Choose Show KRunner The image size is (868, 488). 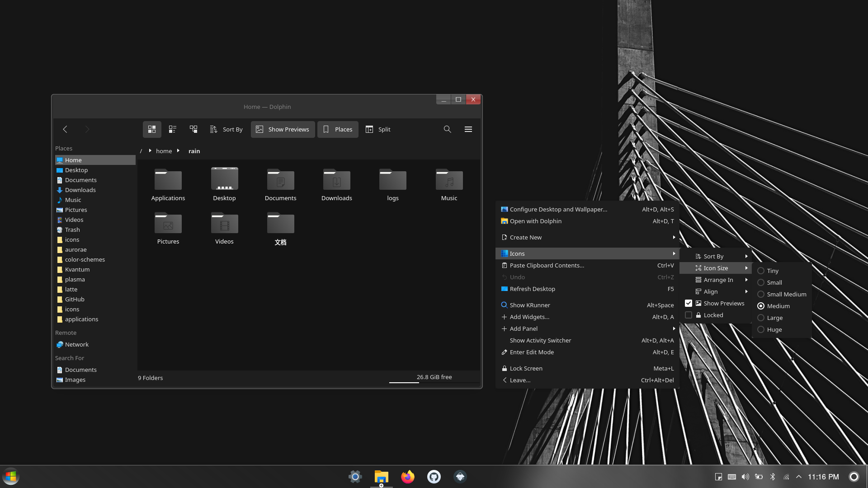pos(587,305)
